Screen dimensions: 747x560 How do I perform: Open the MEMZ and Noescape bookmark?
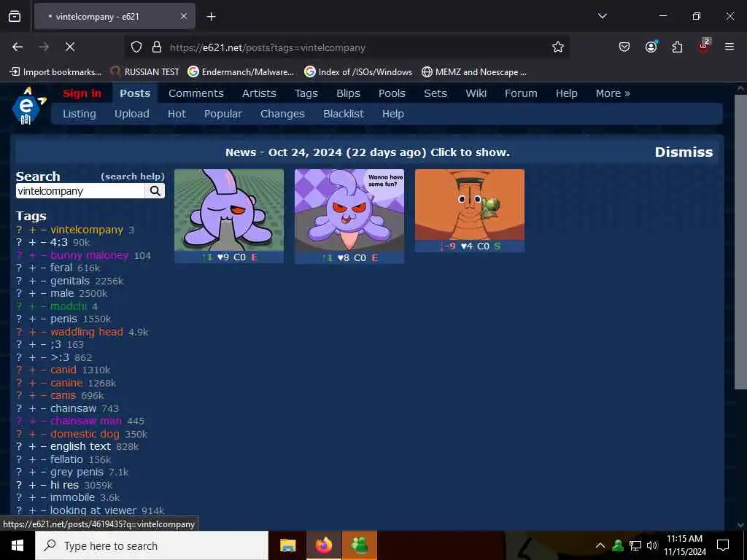pos(474,72)
